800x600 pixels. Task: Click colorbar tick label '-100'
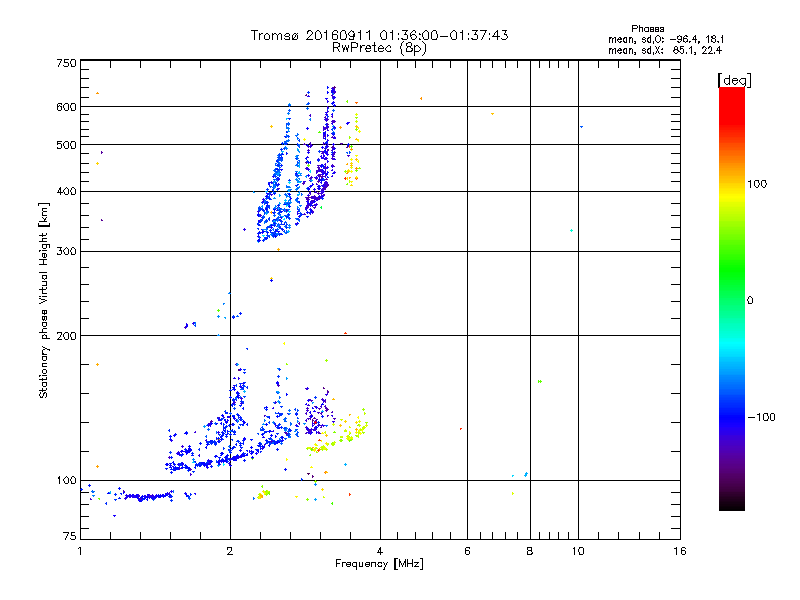point(761,417)
